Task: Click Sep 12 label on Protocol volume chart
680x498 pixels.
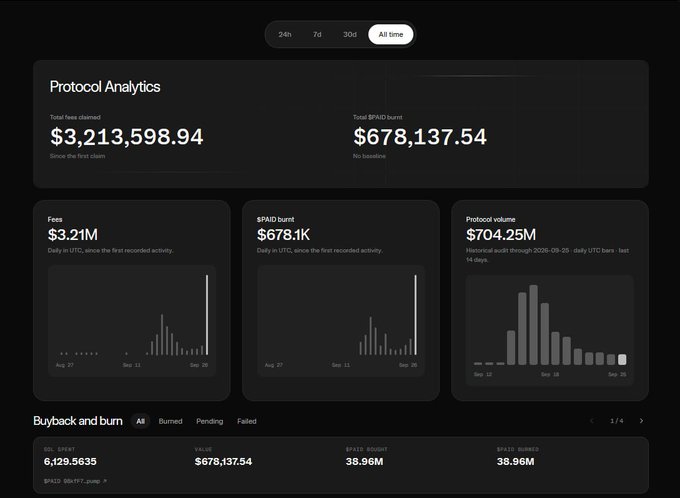Action: click(483, 374)
